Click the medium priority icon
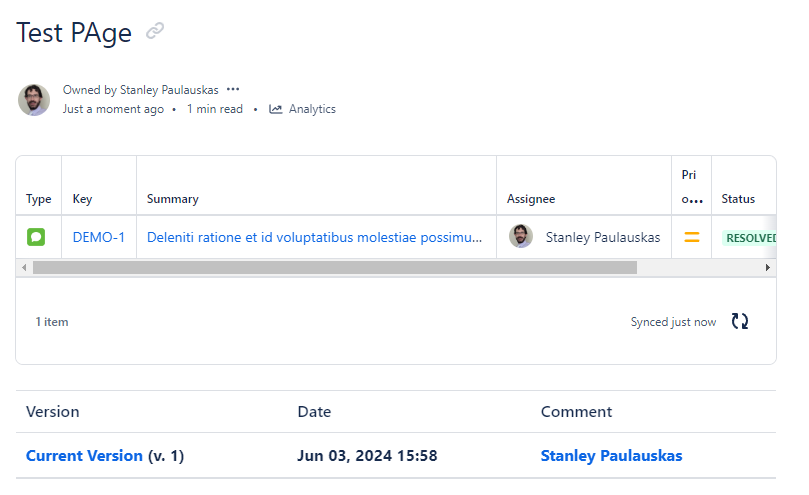Viewport: 809px width, 495px height. tap(691, 237)
